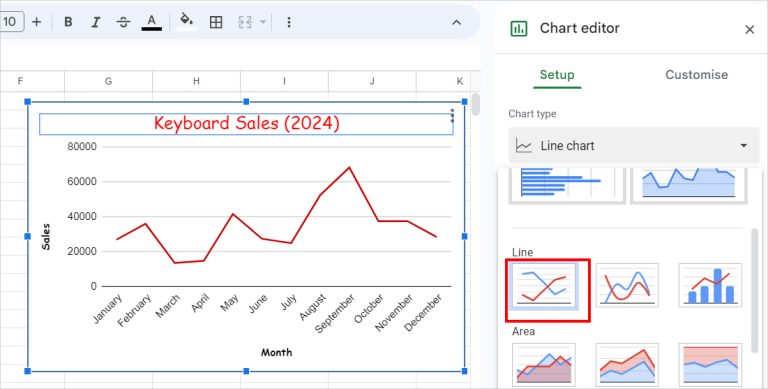Click the 60000 axis label
The width and height of the screenshot is (768, 389).
[x=82, y=181]
